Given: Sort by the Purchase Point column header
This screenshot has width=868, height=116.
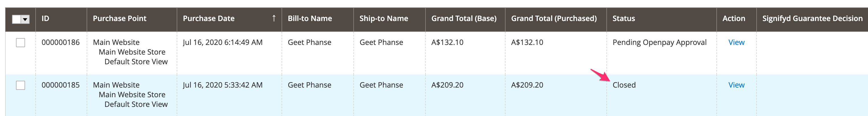Looking at the screenshot, I should 120,18.
